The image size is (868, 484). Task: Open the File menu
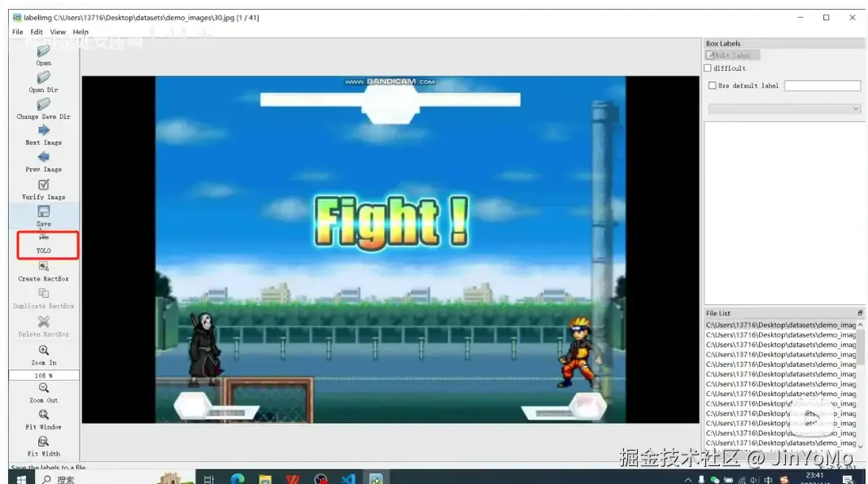(x=18, y=32)
